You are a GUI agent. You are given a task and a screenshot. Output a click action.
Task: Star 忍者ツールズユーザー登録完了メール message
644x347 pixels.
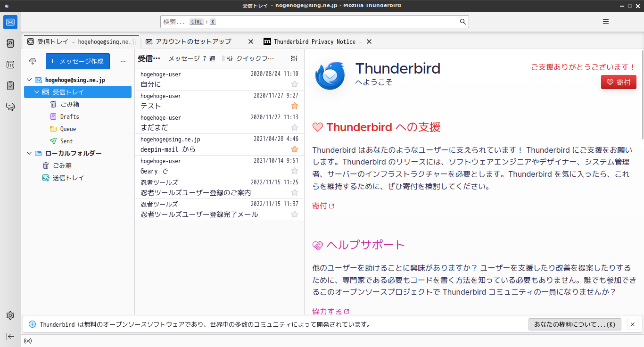click(x=295, y=214)
